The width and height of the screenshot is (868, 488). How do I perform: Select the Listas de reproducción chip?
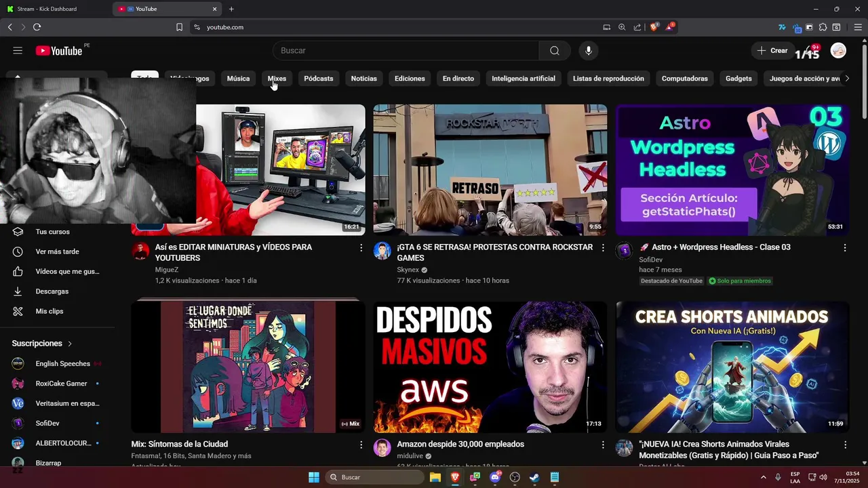[608, 79]
